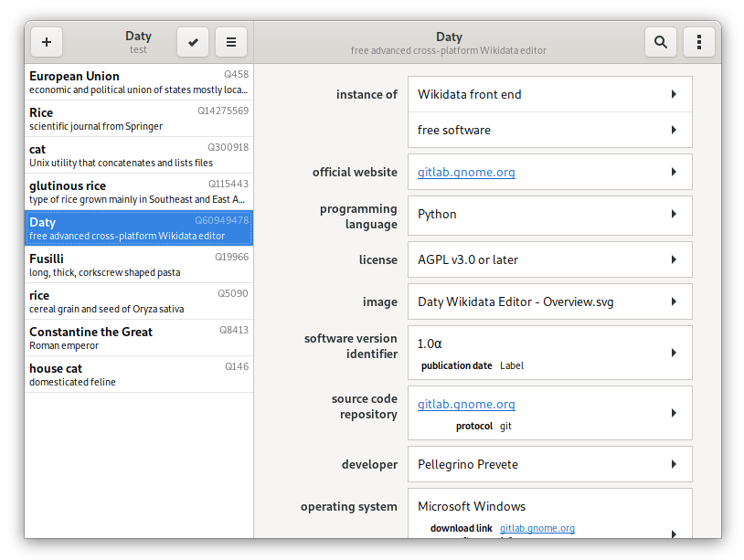Click the Python value
Image resolution: width=744 pixels, height=560 pixels.
(437, 215)
